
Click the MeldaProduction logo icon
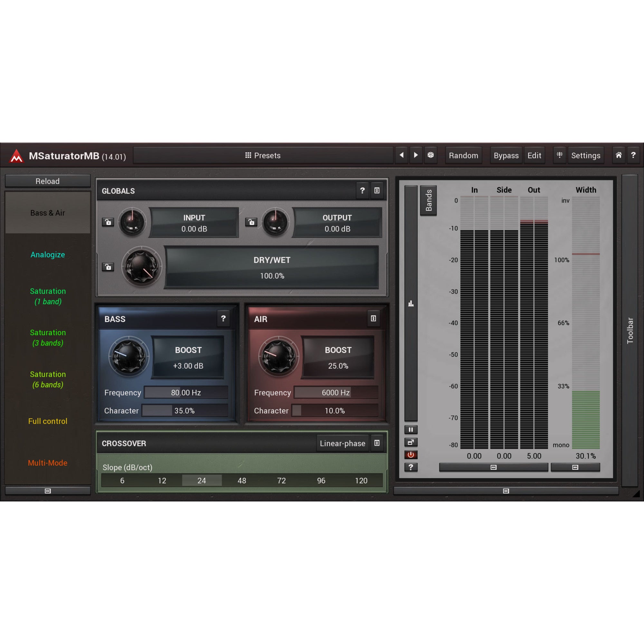16,156
